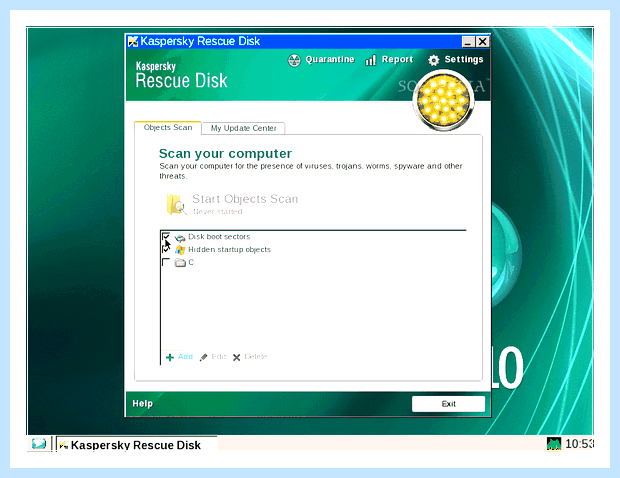Click the X Delete icon
Viewport: 620px width, 478px height.
pos(236,357)
